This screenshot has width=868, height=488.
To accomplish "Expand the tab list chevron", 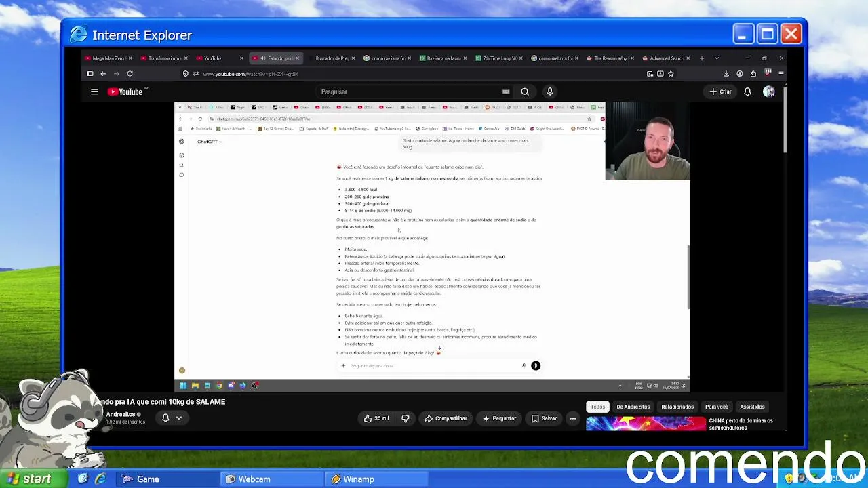I will pos(717,58).
